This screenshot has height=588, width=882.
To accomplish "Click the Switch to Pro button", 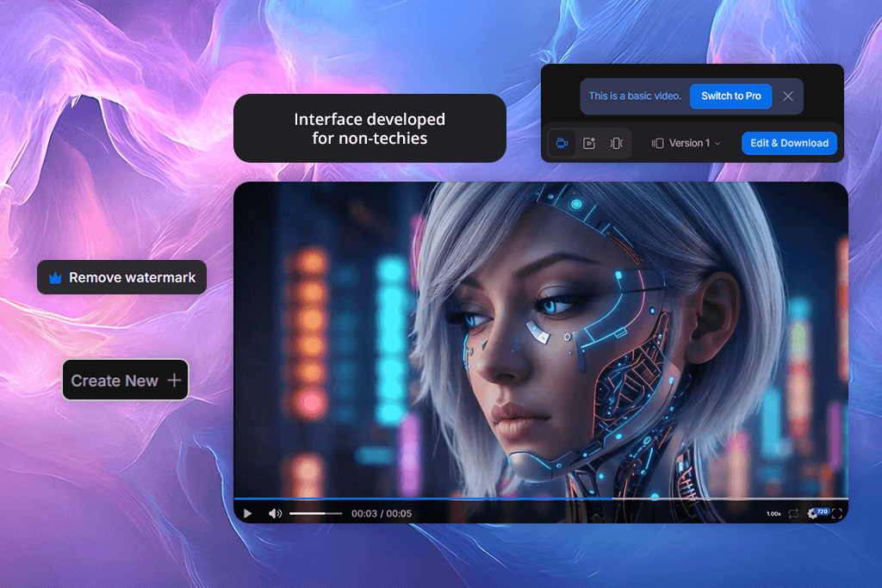I will click(730, 96).
